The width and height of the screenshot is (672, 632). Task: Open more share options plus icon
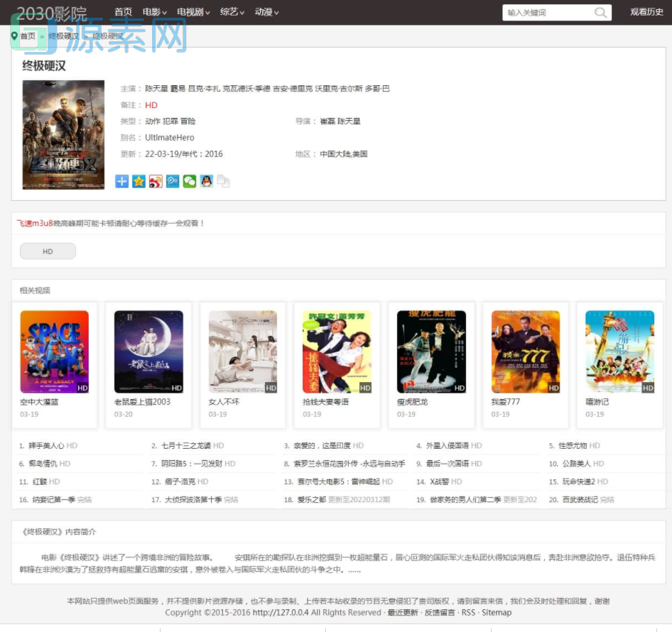click(121, 181)
